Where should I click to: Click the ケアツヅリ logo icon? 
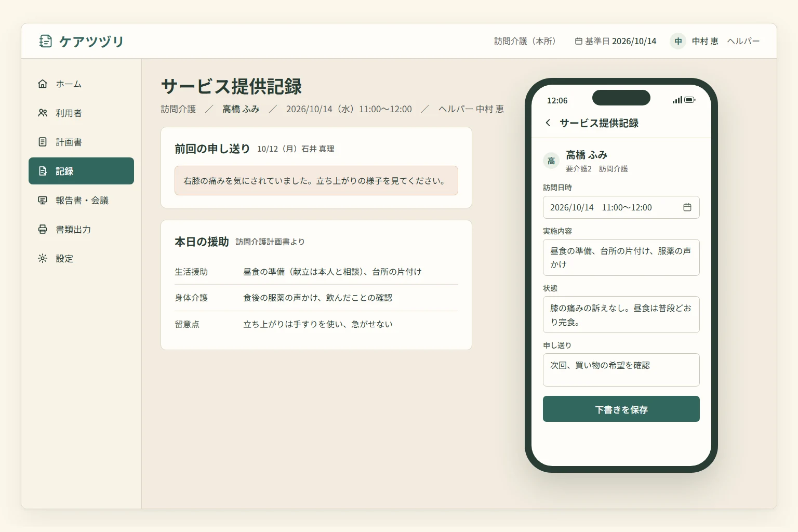click(46, 41)
